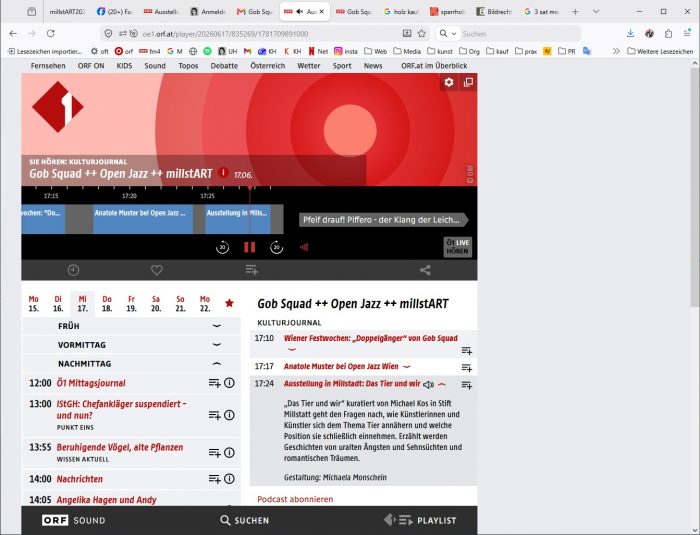Adjust the red volume indicator
Screen dimensions: 700x535
304,247
